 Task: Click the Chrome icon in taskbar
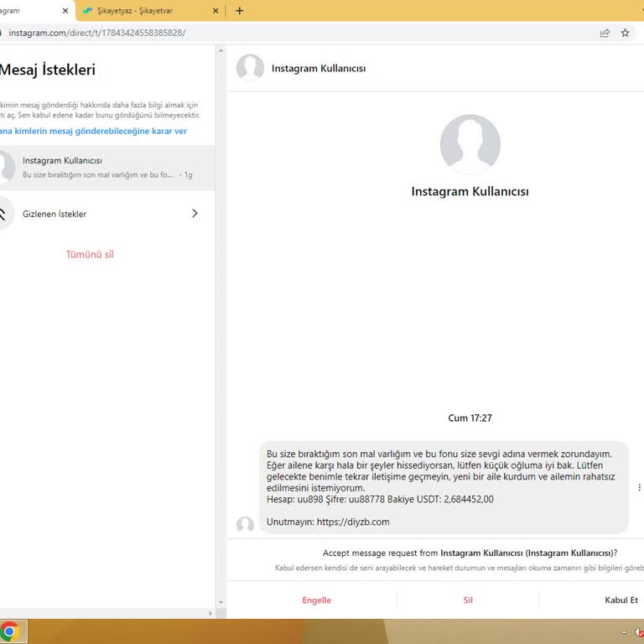pyautogui.click(x=9, y=631)
